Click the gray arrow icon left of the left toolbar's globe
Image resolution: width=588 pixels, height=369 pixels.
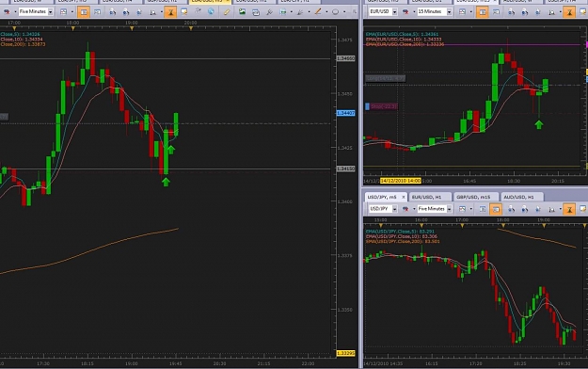[x=198, y=11]
